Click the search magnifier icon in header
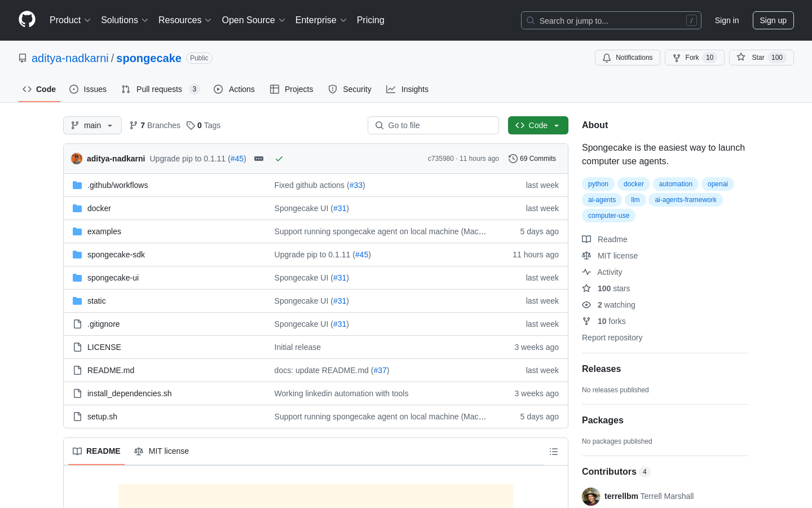Image resolution: width=812 pixels, height=508 pixels. [531, 20]
